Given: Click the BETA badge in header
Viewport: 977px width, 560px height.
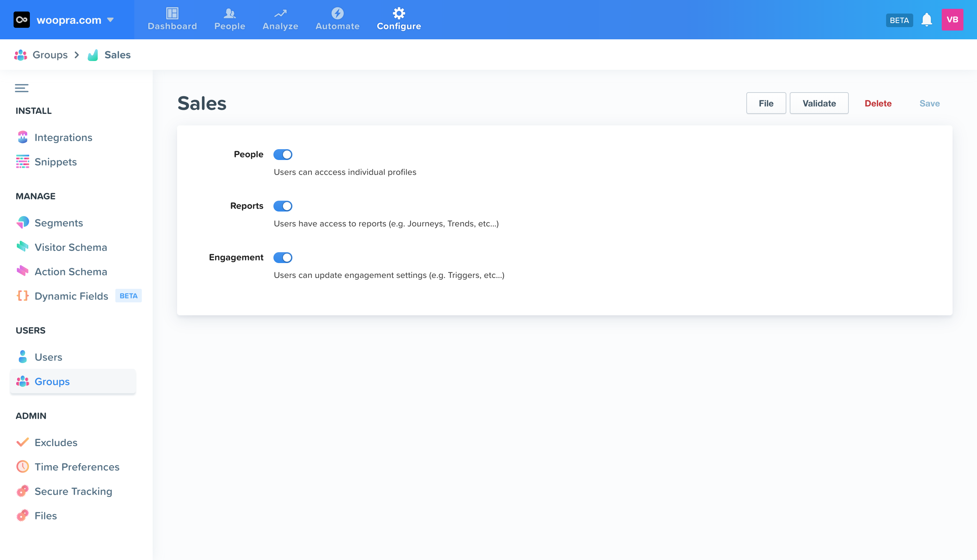Looking at the screenshot, I should pyautogui.click(x=899, y=20).
